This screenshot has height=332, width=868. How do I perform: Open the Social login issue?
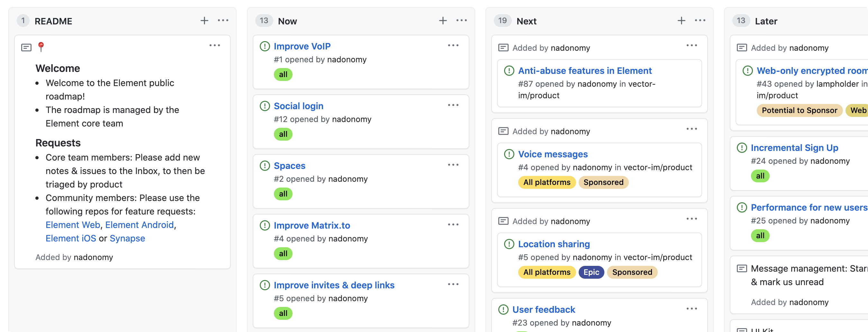pos(298,106)
